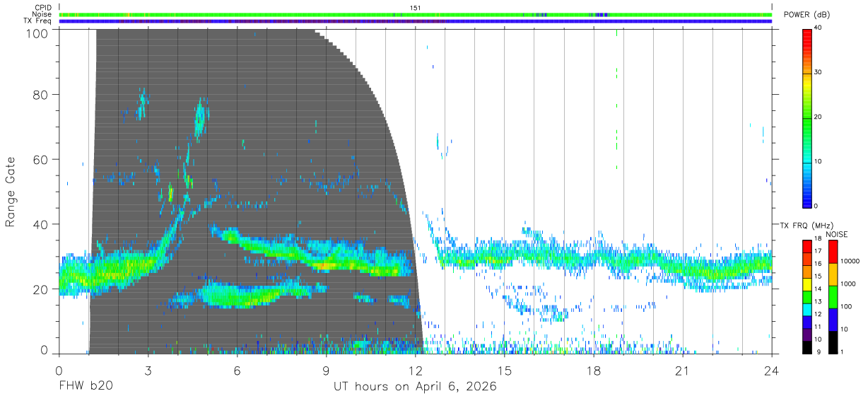Select the 60 tick on Range Gate axis
Screen dimensions: 868x401
point(40,161)
